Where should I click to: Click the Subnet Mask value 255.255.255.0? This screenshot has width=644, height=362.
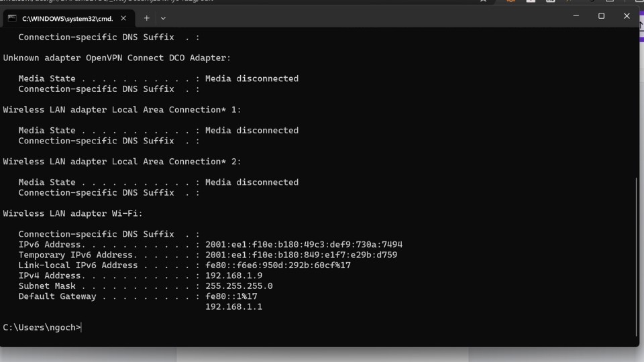click(239, 286)
